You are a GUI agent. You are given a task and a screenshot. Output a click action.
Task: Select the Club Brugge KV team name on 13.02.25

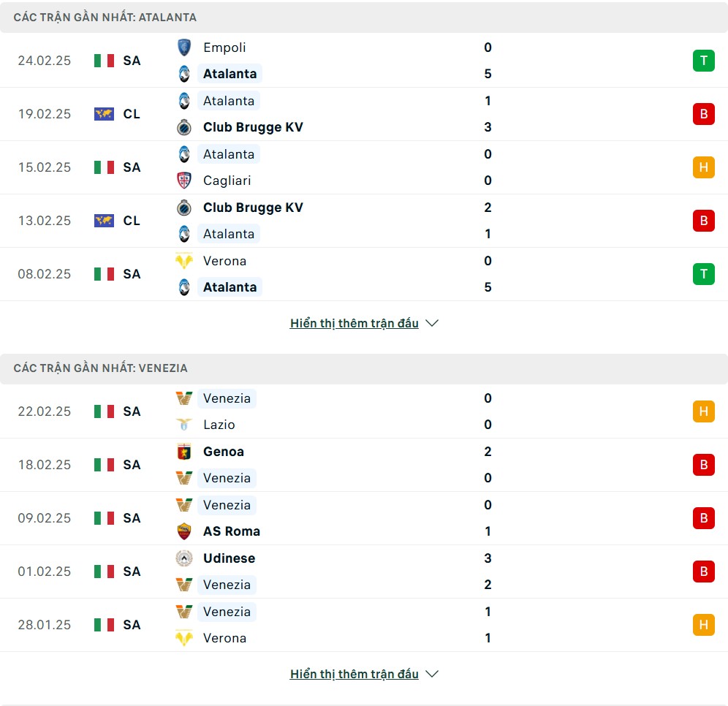tap(253, 208)
